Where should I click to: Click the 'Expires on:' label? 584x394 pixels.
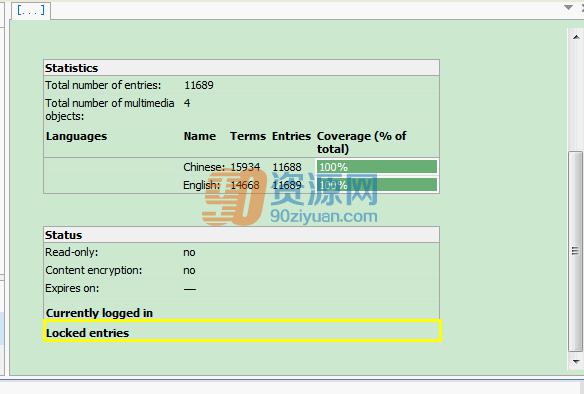[72, 288]
